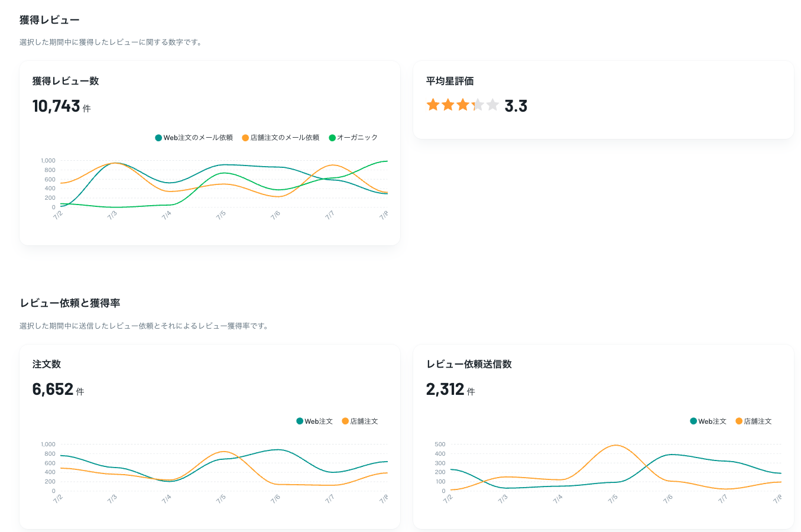Toggle 店舗注文 legend in レビュー依頼送信数 chart

pyautogui.click(x=754, y=421)
